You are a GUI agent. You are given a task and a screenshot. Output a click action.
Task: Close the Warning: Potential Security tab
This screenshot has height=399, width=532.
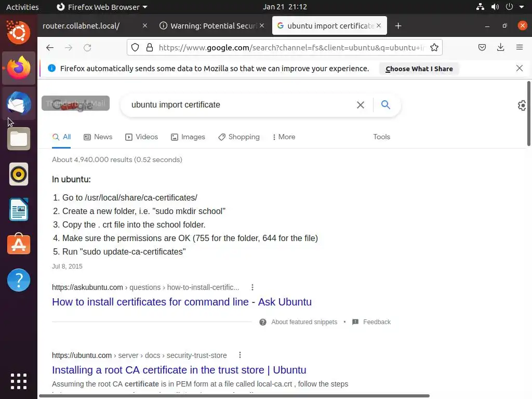click(x=262, y=26)
